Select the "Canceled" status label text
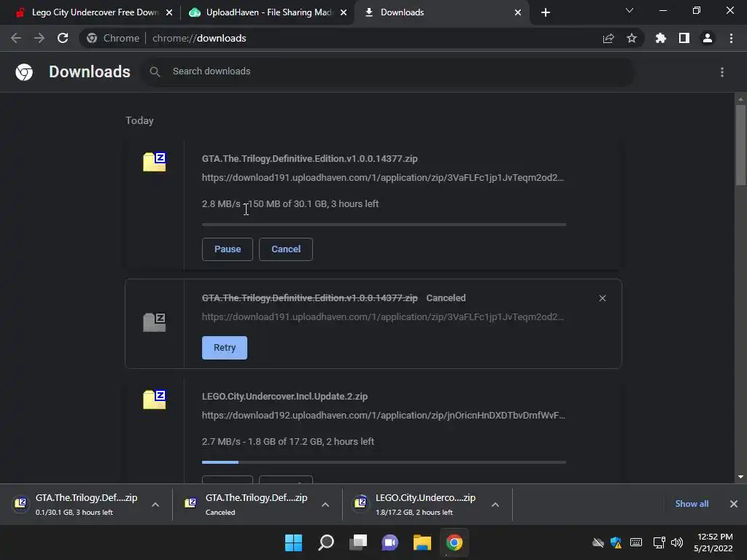This screenshot has width=747, height=560. click(x=446, y=298)
